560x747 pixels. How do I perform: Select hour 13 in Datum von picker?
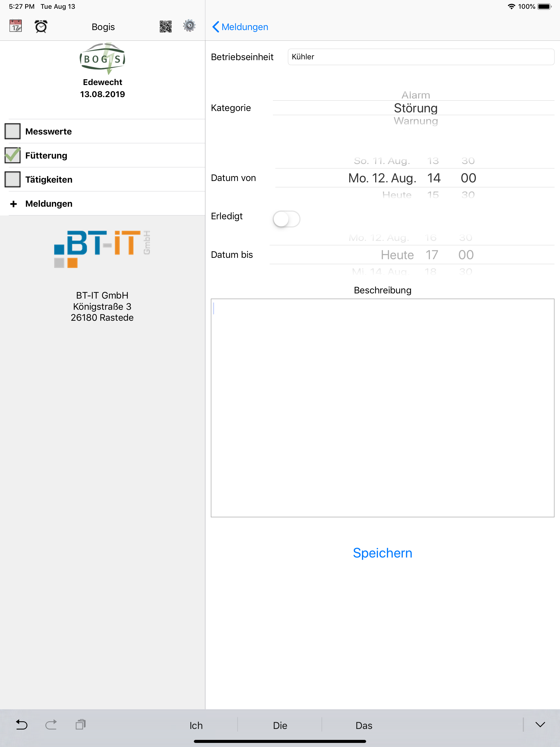coord(433,161)
